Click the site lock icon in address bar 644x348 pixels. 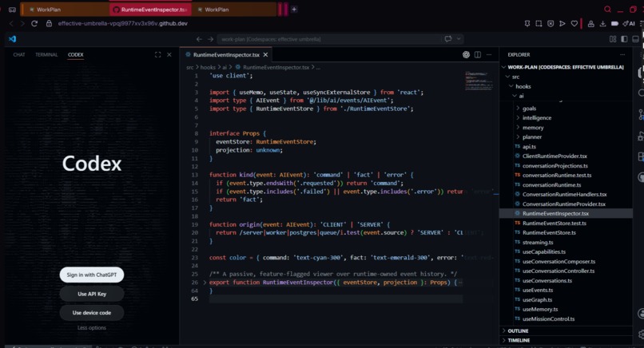(x=49, y=23)
